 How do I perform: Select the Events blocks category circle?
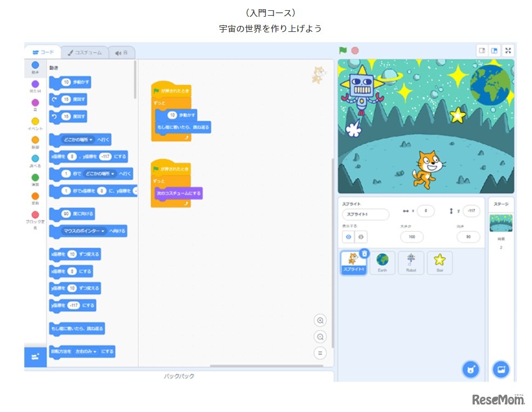pyautogui.click(x=35, y=121)
